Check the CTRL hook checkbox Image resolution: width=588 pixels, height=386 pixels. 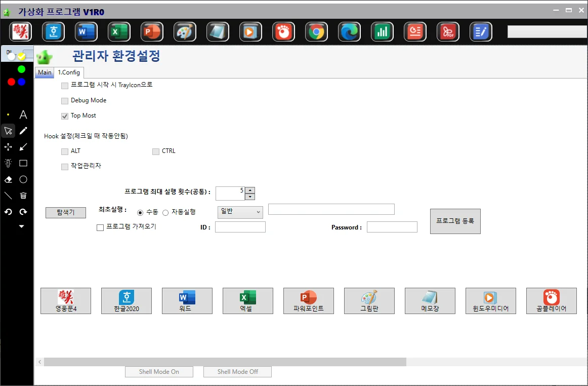point(156,151)
